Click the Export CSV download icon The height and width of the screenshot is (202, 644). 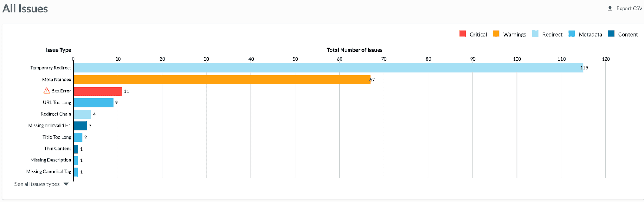tap(610, 8)
